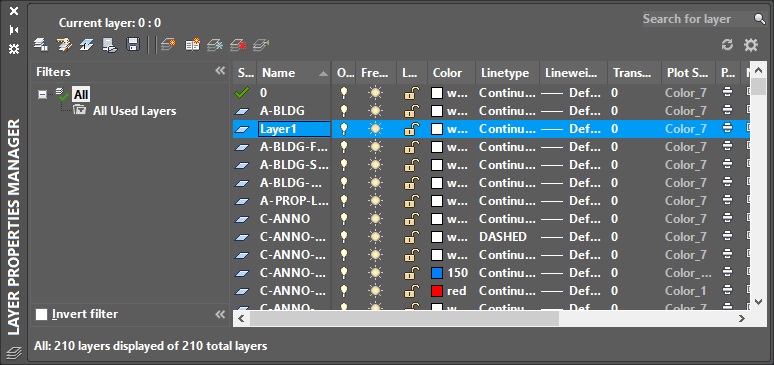This screenshot has height=365, width=774.
Task: Select the All filter in the tree
Action: [81, 94]
